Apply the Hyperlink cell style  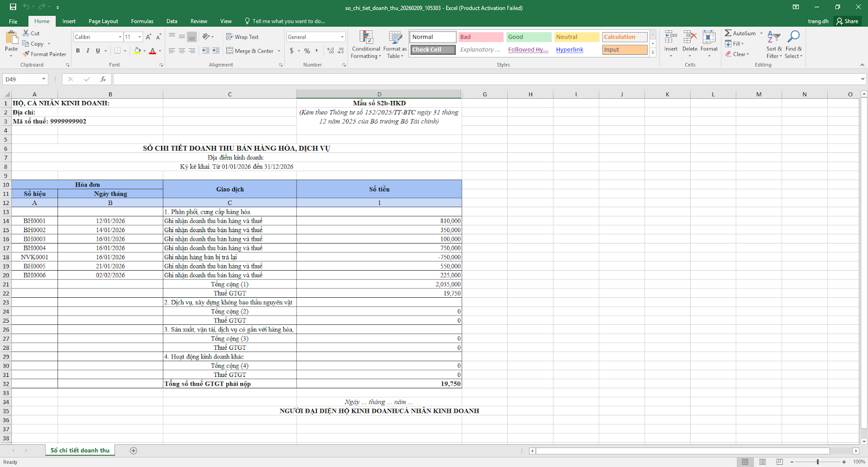(570, 49)
